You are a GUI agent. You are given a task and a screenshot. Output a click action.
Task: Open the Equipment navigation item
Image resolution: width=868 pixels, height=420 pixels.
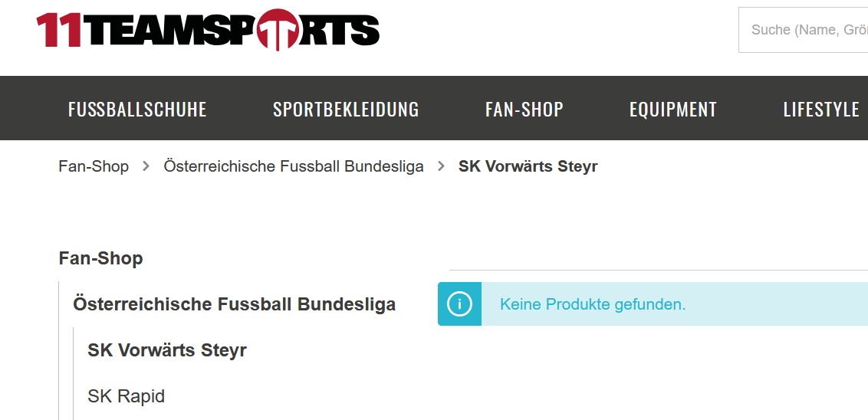[673, 109]
